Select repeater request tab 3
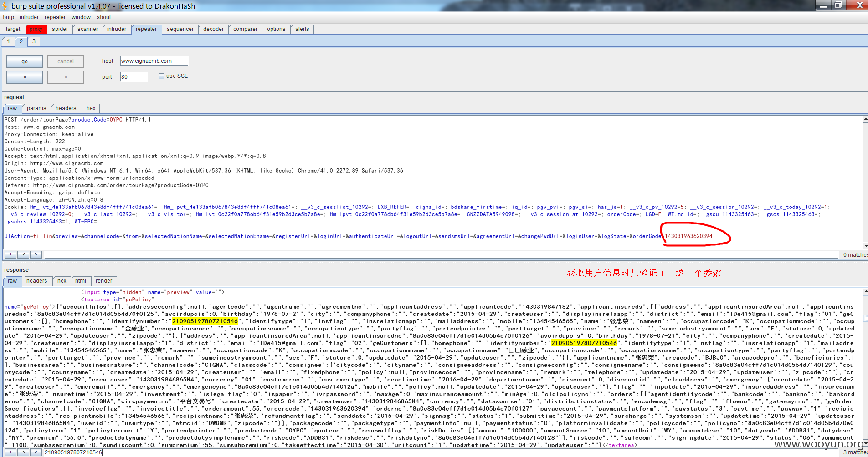 click(x=34, y=41)
